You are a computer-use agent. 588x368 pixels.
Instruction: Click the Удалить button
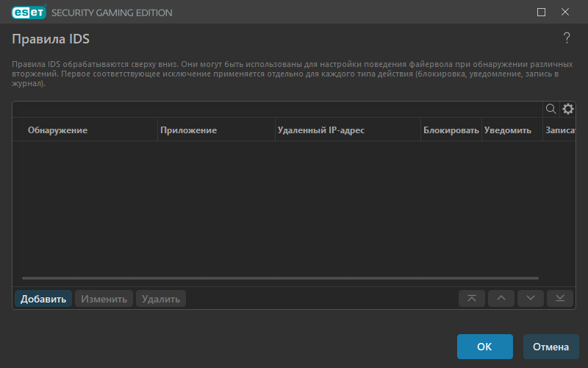click(161, 299)
